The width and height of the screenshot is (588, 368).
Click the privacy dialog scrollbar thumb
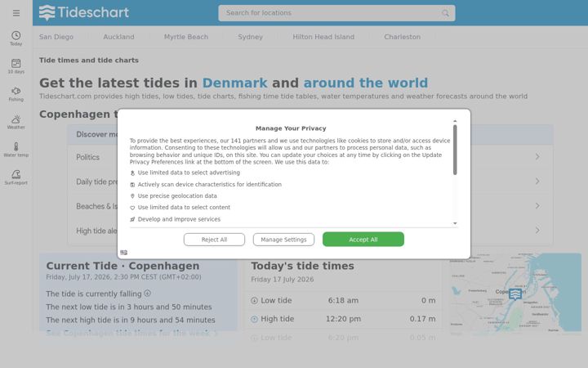tap(455, 150)
